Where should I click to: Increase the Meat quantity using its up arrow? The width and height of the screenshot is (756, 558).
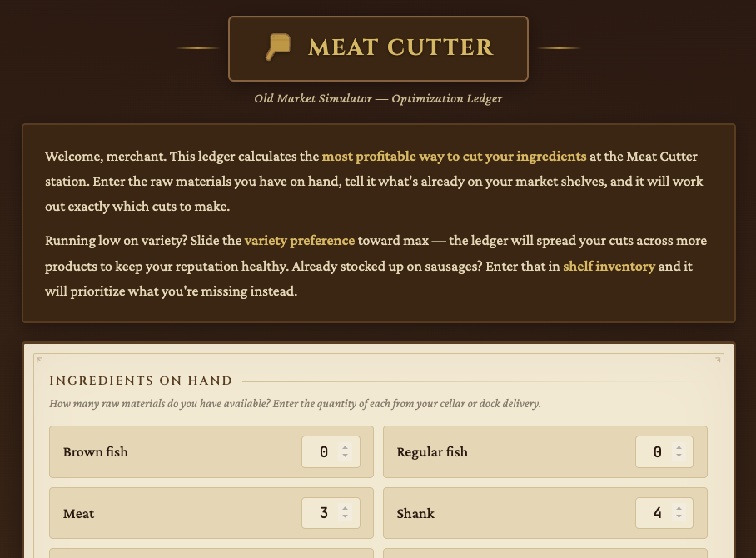344,509
